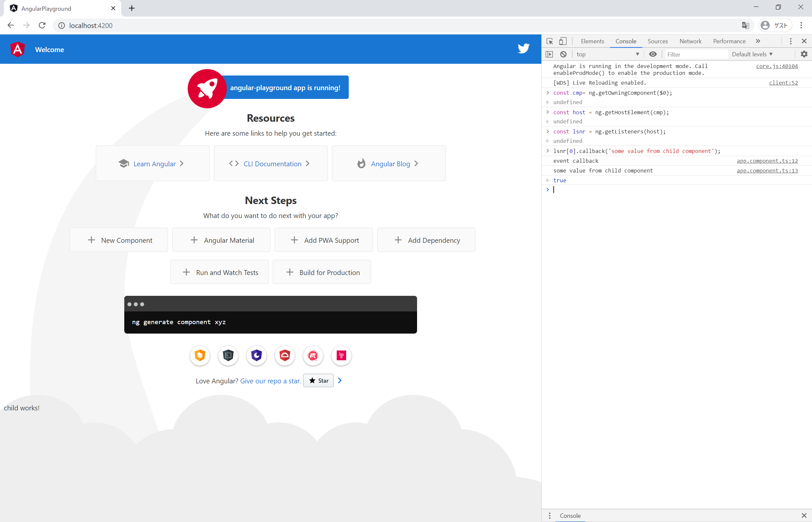Toggle the device toolbar icon
This screenshot has width=812, height=522.
click(x=563, y=41)
